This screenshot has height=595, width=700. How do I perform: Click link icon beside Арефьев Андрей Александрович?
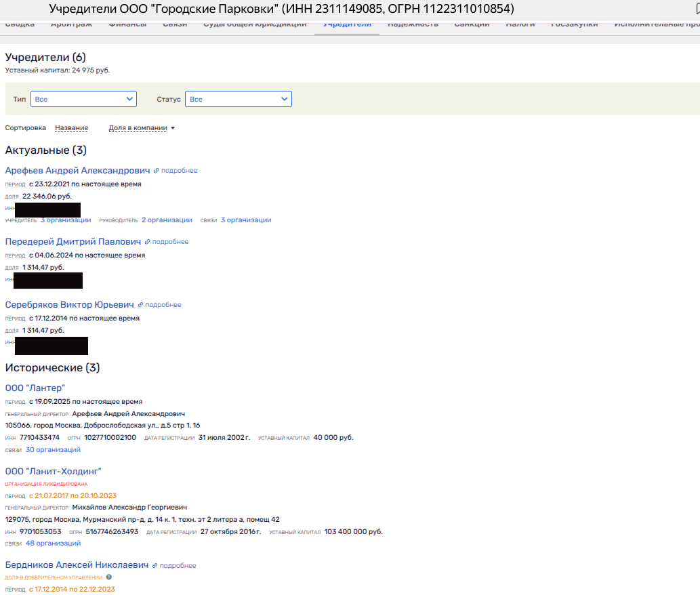coord(157,171)
